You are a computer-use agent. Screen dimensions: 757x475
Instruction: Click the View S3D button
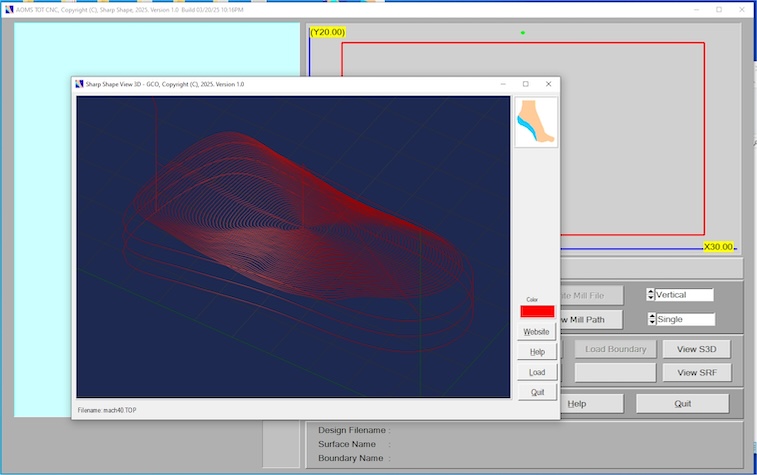[x=697, y=349]
